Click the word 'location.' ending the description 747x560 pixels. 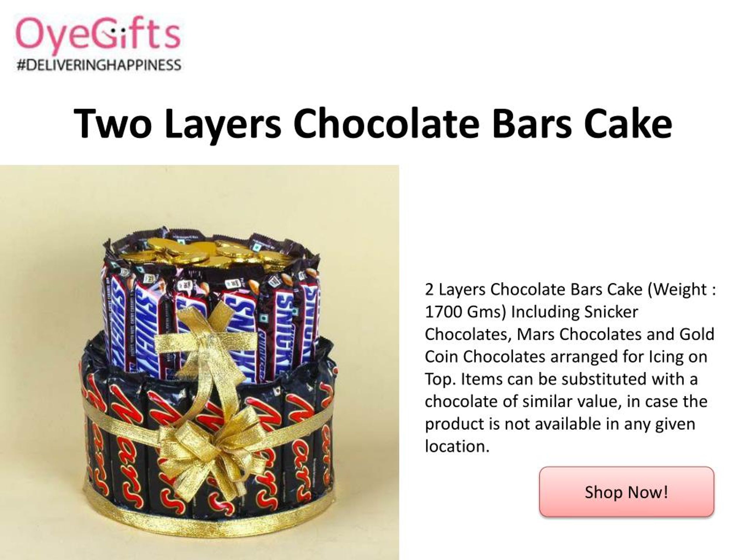[x=457, y=447]
